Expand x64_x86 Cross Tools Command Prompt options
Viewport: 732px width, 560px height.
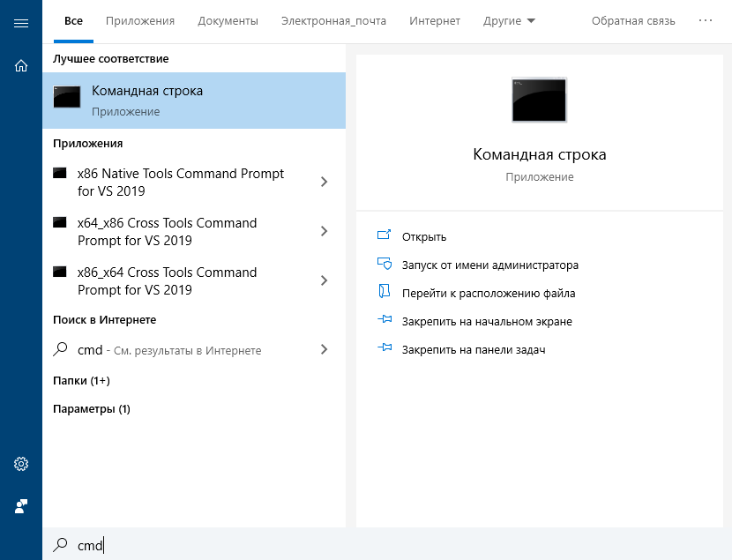pos(324,231)
